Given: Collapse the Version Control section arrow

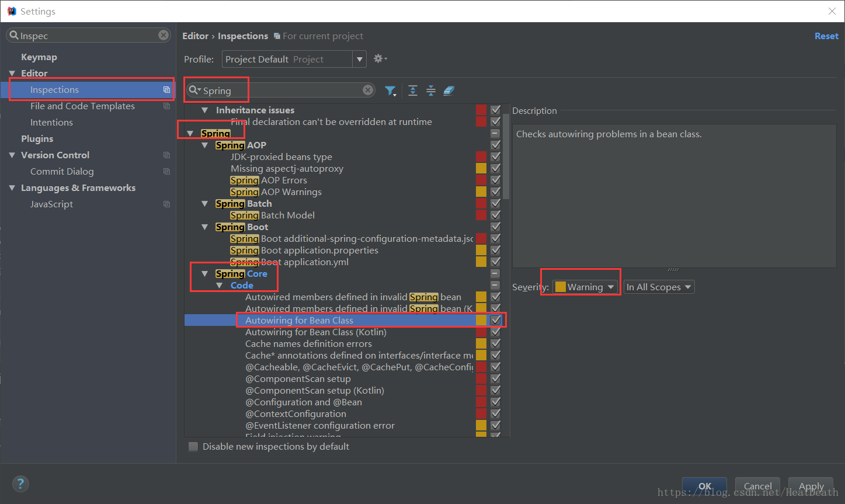Looking at the screenshot, I should [x=12, y=155].
